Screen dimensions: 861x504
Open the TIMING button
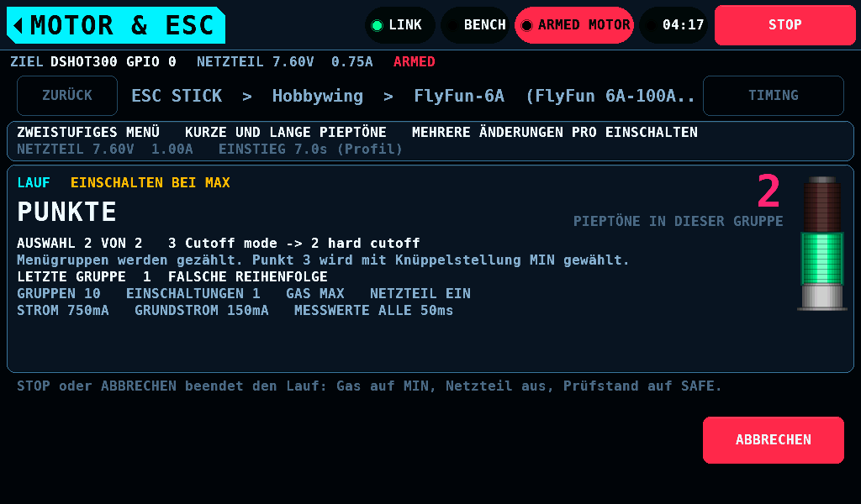pos(774,96)
